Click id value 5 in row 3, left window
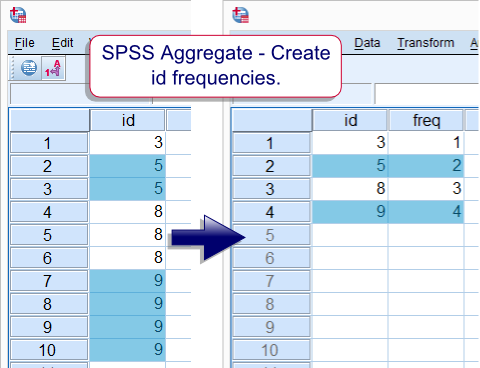Viewport: 480px width, 368px height. pyautogui.click(x=127, y=189)
